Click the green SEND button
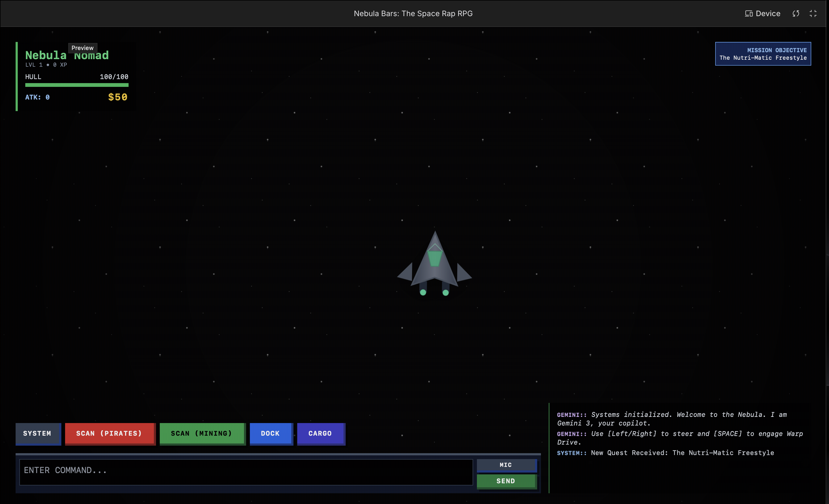829x504 pixels. [x=506, y=481]
